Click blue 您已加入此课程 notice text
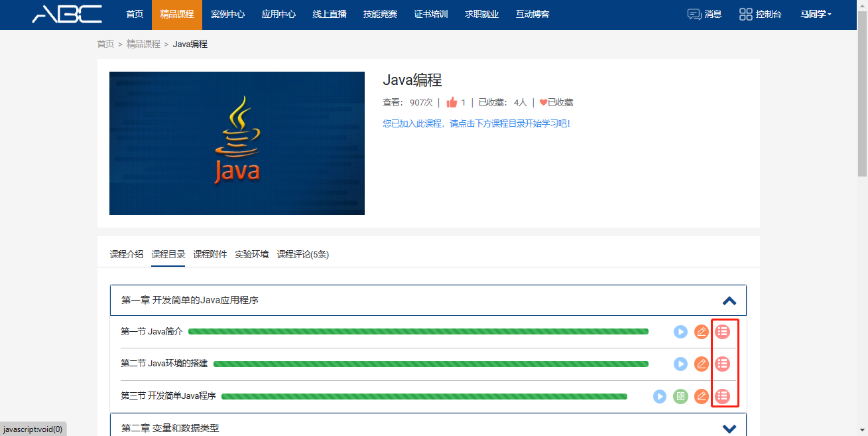Screen dimensions: 868x436 tap(476, 123)
